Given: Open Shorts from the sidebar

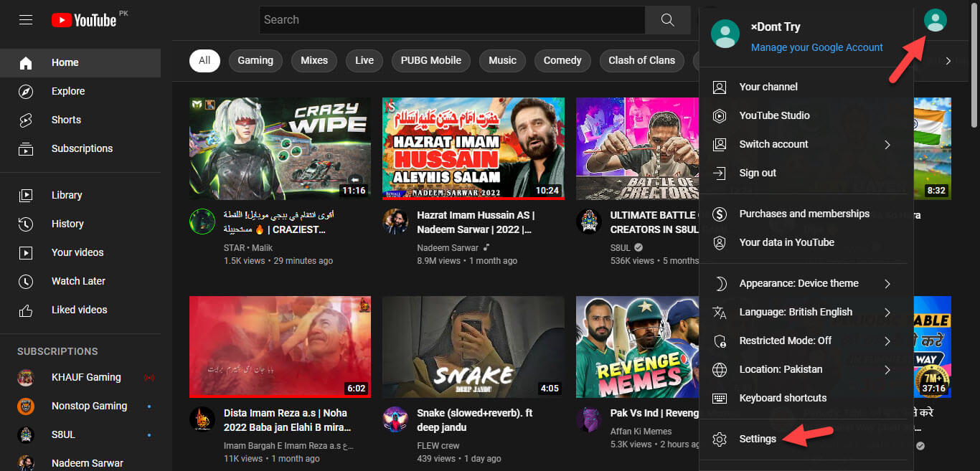Looking at the screenshot, I should [x=66, y=120].
